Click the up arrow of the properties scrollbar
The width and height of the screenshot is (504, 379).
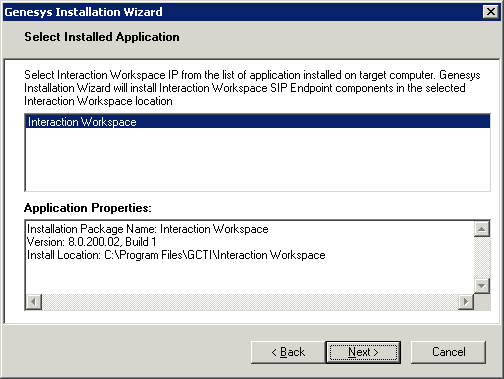[x=482, y=229]
